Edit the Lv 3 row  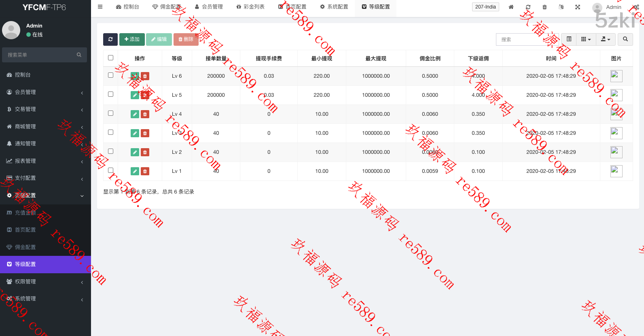(135, 133)
